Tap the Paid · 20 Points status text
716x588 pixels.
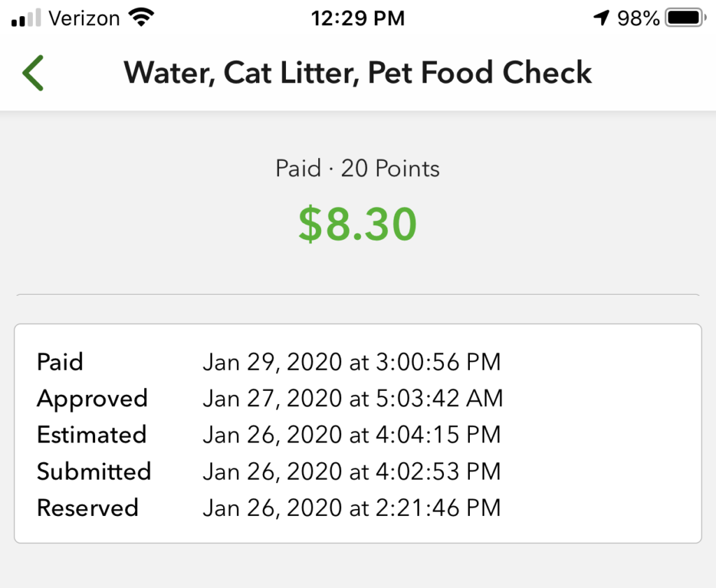(x=357, y=168)
